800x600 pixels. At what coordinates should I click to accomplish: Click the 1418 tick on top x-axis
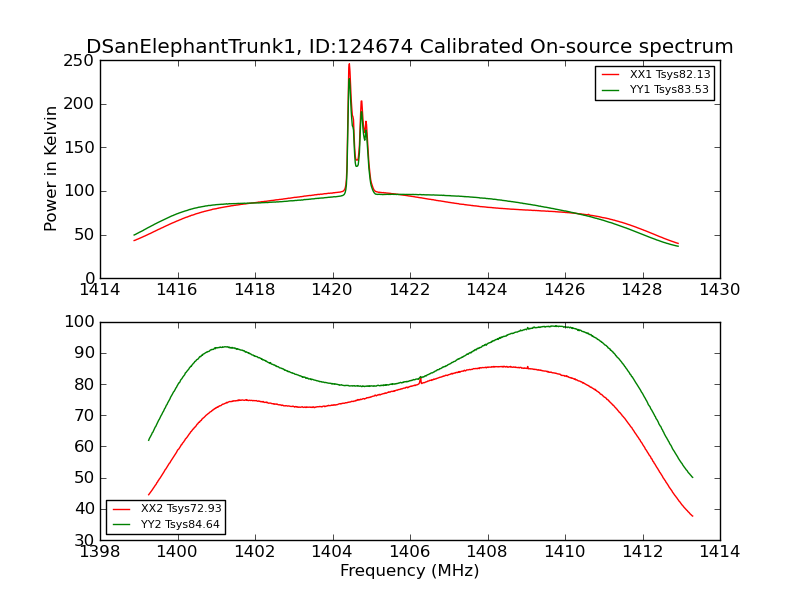tap(255, 290)
